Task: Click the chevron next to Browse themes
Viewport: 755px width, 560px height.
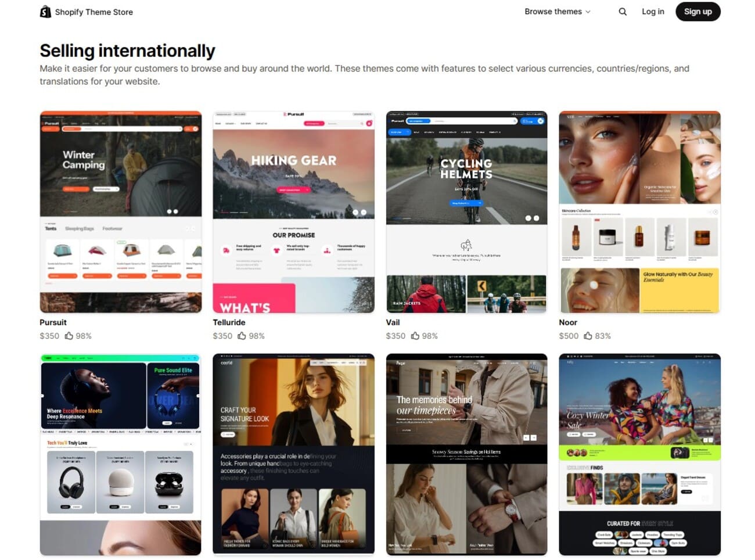Action: pos(588,12)
